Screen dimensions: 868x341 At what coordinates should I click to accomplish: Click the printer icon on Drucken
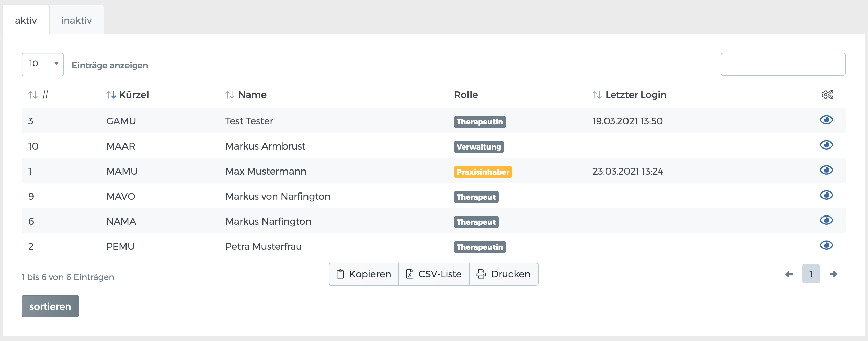point(481,274)
